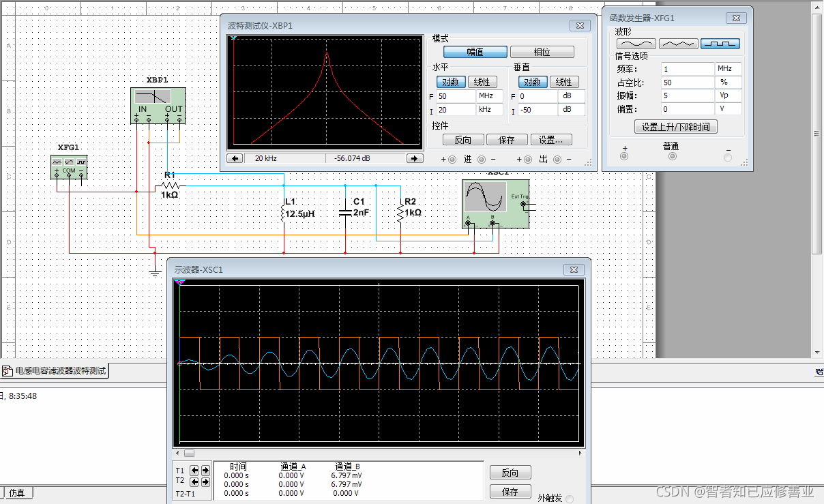The width and height of the screenshot is (824, 504).
Task: Click the 普通 common terminal of function generator
Action: [673, 156]
